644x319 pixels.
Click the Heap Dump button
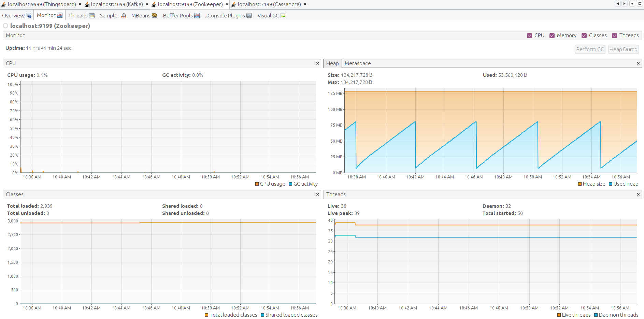[623, 49]
